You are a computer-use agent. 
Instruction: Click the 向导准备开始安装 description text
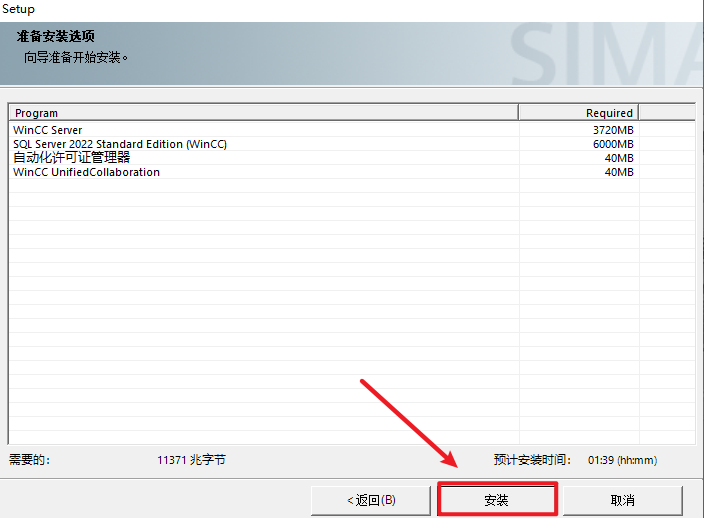(x=76, y=57)
